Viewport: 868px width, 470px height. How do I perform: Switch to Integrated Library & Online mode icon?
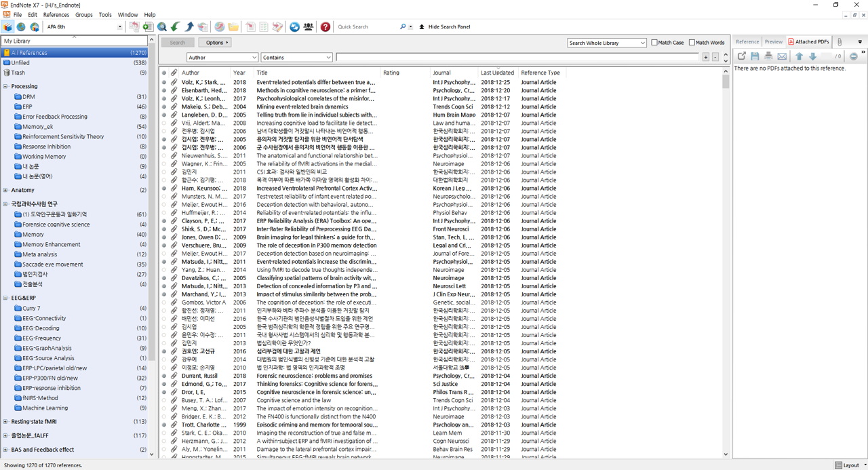(35, 27)
